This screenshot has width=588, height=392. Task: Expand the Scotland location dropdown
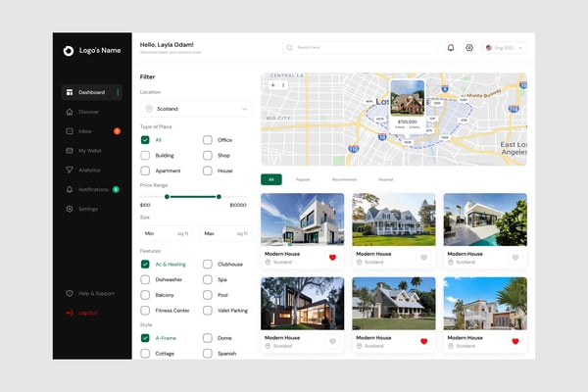coord(196,109)
